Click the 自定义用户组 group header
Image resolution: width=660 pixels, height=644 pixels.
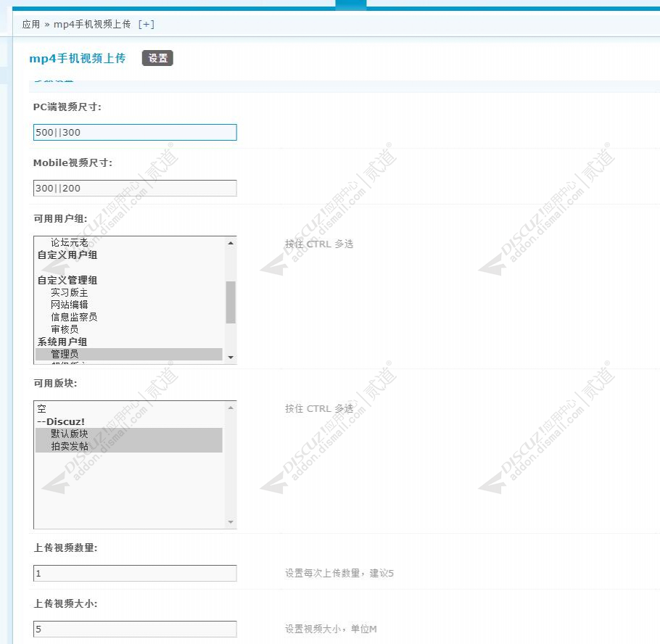pos(67,255)
